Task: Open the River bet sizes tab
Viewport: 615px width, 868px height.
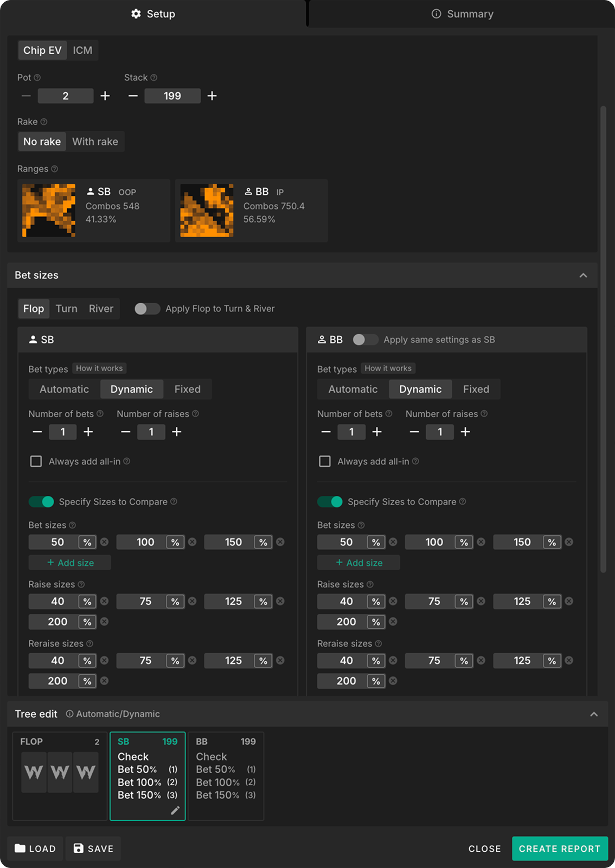Action: 101,309
